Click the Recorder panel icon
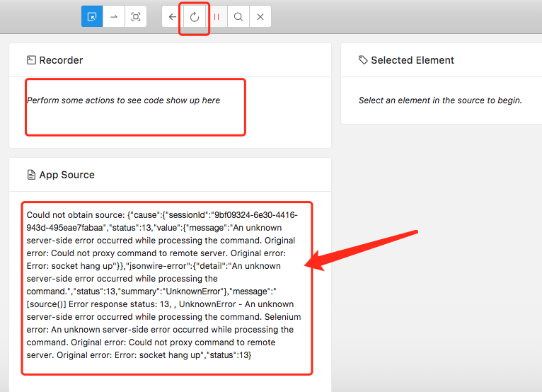Screen dimensions: 542x392 tap(31, 60)
